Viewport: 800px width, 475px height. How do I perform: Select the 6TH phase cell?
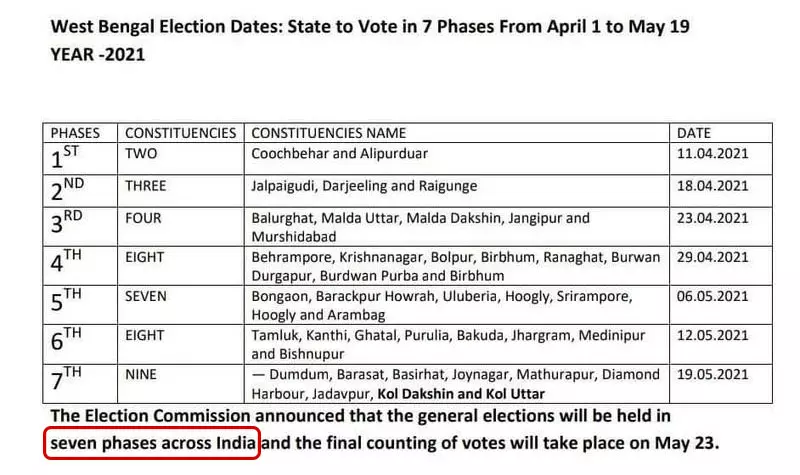[80, 344]
